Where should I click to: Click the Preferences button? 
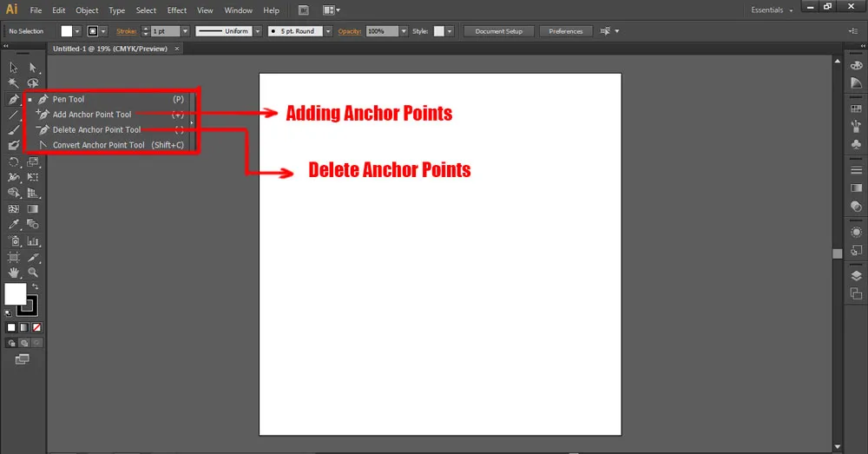[x=566, y=31]
